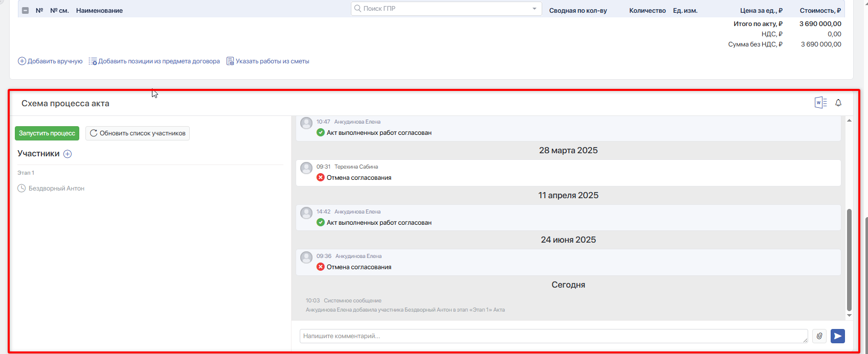Screen dimensions: 868x354
Task: Click Указать работы из сметы link
Action: pos(268,61)
